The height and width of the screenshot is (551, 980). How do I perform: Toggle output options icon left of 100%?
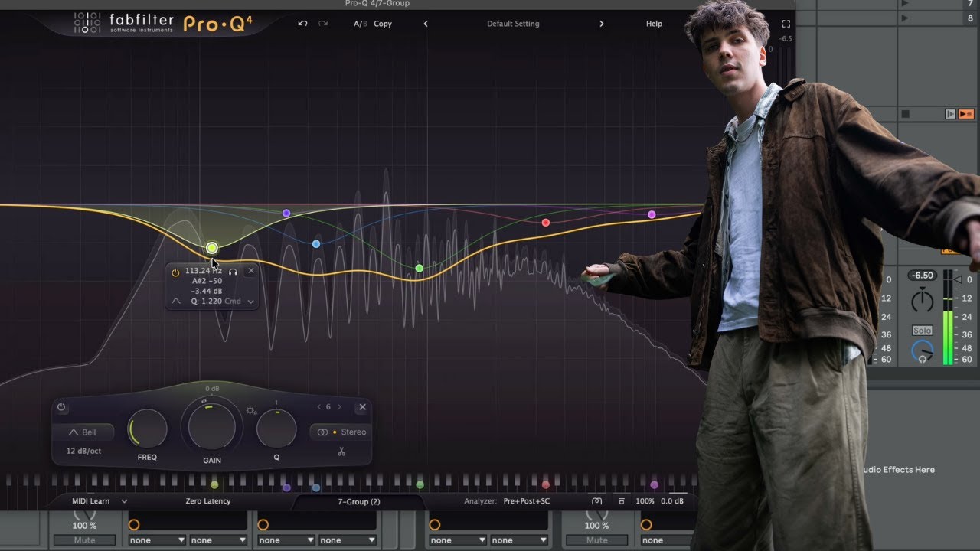(x=597, y=501)
